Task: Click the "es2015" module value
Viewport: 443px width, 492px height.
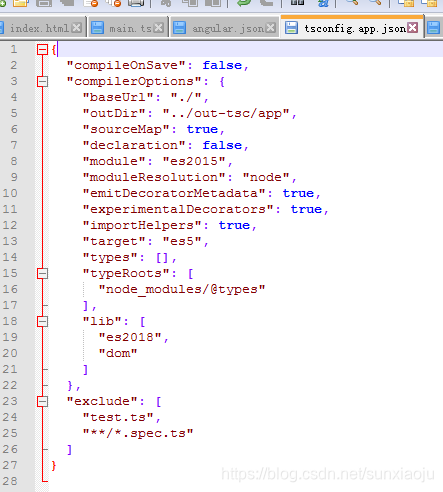Action: [194, 162]
